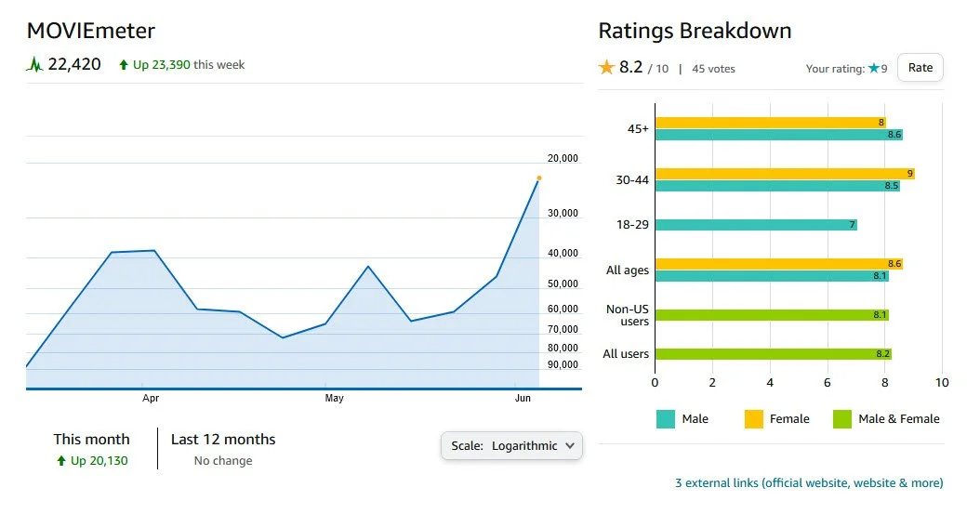Click the MOVIEmeter green pulse icon
The height and width of the screenshot is (514, 980).
click(x=35, y=64)
